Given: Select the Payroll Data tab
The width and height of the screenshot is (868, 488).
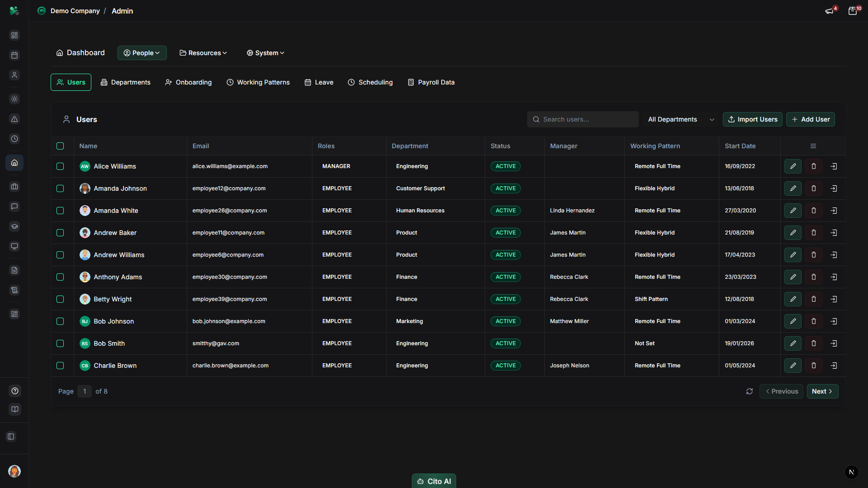Looking at the screenshot, I should point(431,82).
